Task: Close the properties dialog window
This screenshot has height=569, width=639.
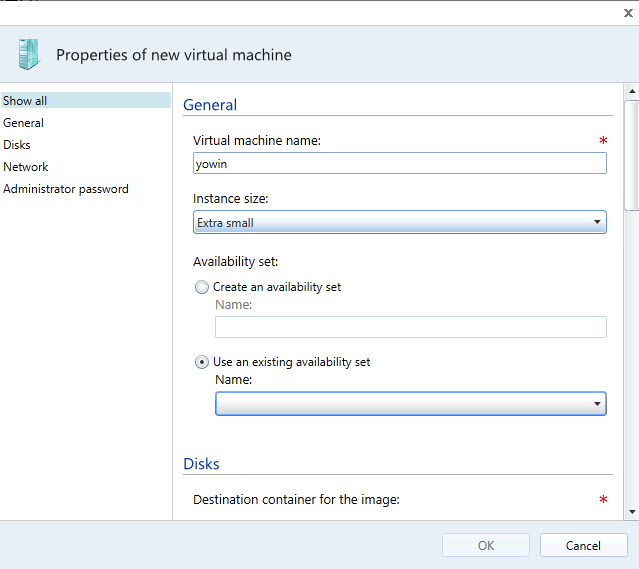Action: pos(625,12)
